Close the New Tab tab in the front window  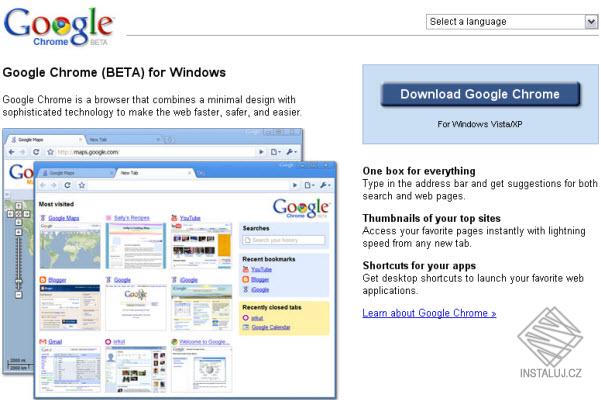click(x=189, y=173)
